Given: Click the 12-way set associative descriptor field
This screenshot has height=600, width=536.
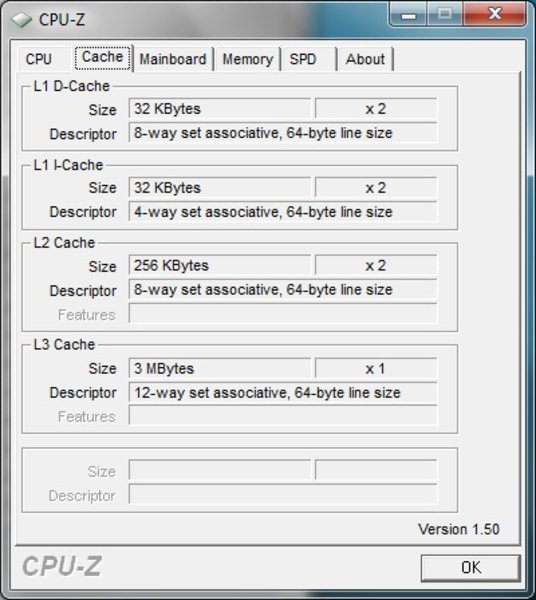Looking at the screenshot, I should (x=283, y=393).
